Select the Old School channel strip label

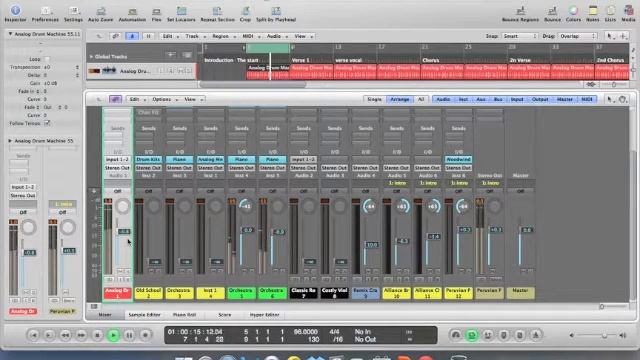(149, 293)
